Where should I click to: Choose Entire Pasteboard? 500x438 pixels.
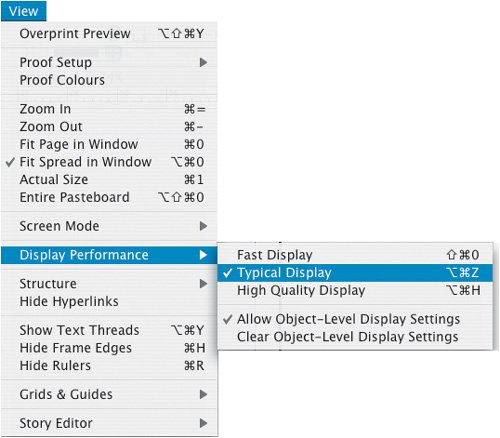pos(109,197)
